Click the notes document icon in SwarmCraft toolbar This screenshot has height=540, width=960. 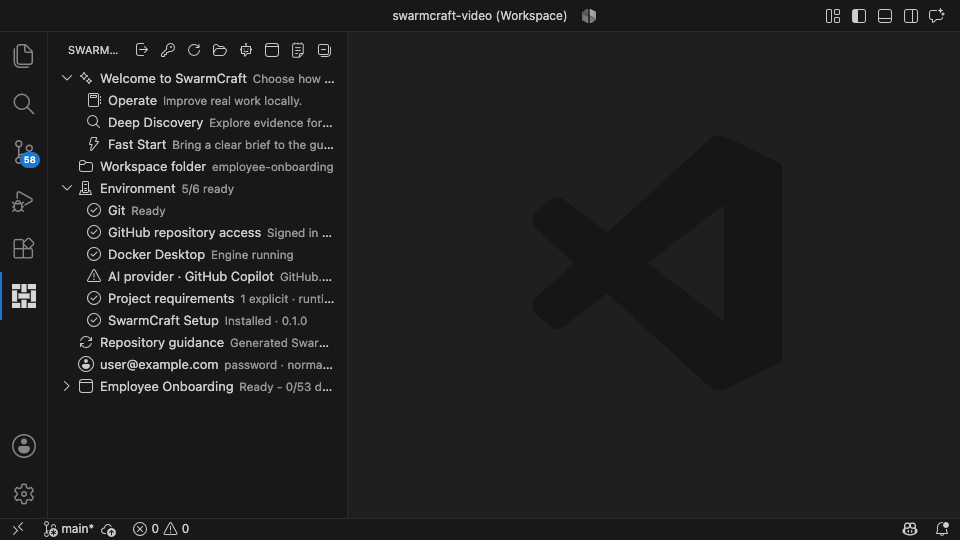coord(298,50)
